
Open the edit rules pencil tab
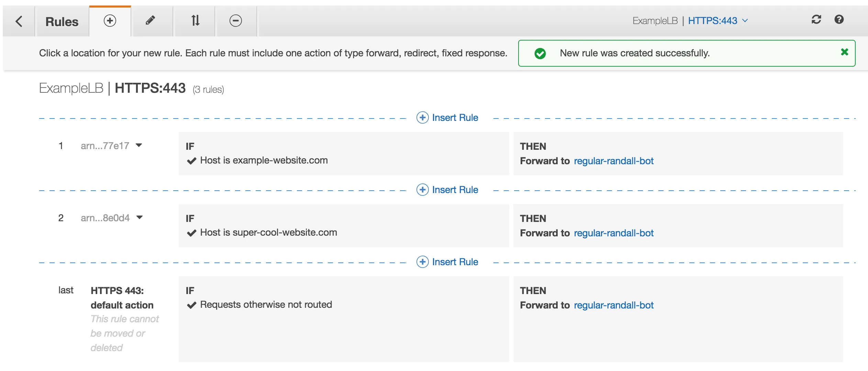point(150,21)
